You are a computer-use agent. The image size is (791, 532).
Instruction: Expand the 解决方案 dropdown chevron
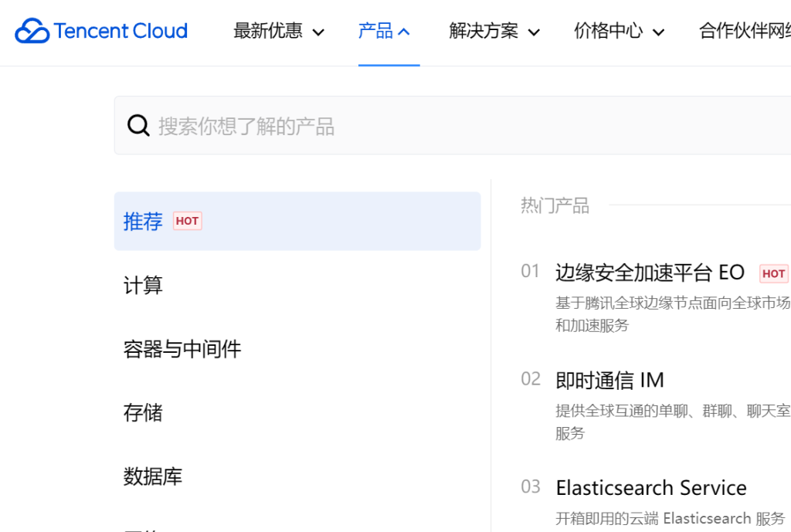[534, 32]
